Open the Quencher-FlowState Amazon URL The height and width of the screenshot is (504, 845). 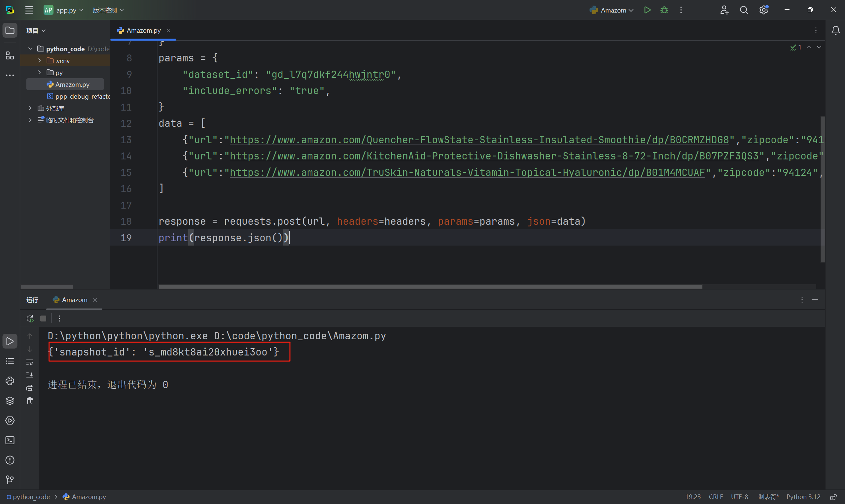[x=479, y=140]
